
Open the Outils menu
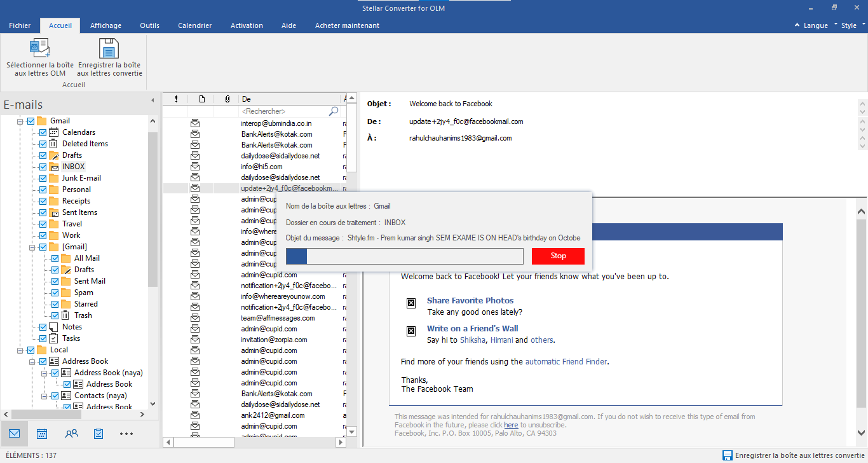(x=149, y=25)
